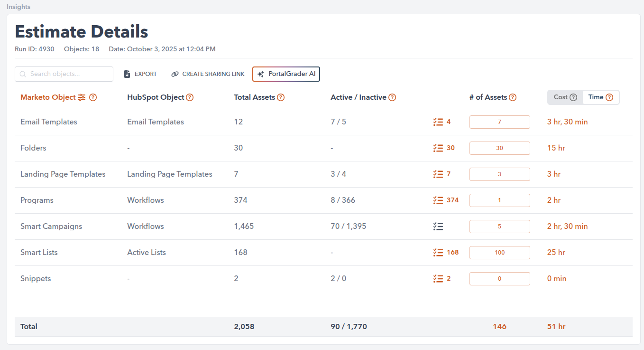Image resolution: width=644 pixels, height=350 pixels.
Task: Create a sharing link for estimate
Action: pos(208,74)
